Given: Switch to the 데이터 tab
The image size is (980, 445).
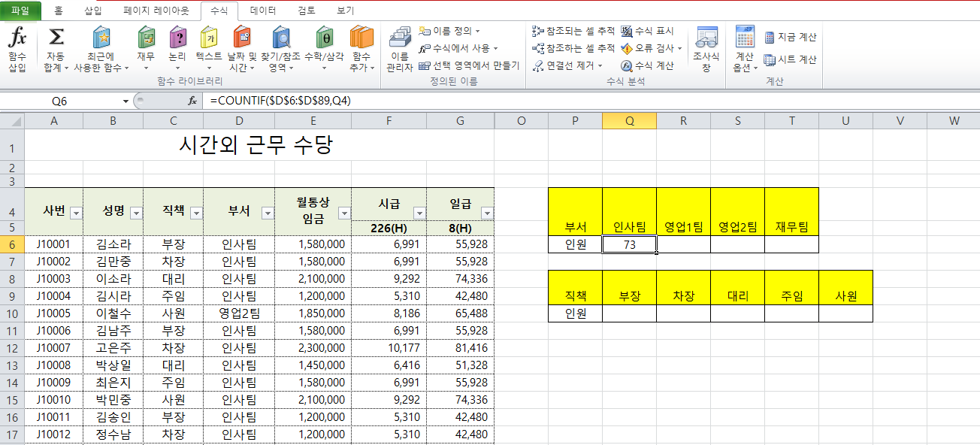Looking at the screenshot, I should (263, 11).
